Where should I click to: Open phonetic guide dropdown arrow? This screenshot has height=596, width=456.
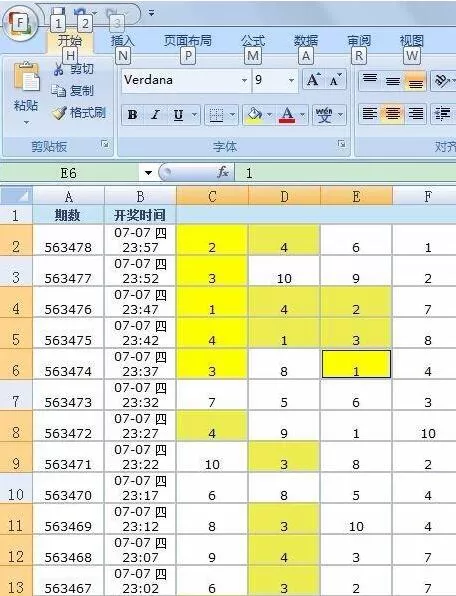(340, 114)
